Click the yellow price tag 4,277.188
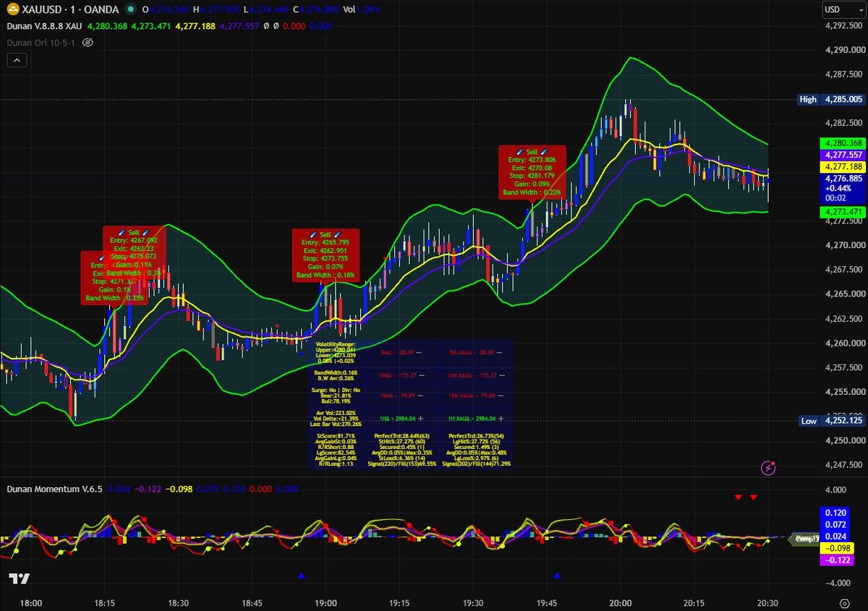The width and height of the screenshot is (868, 611). coord(841,166)
